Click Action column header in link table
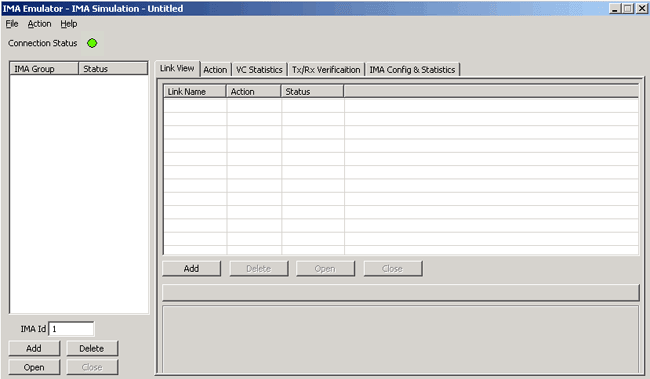The image size is (650, 379). tap(254, 92)
